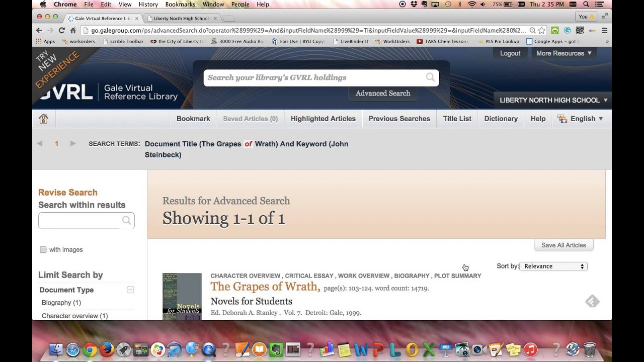Close the Liberty North High School tab

point(215,18)
